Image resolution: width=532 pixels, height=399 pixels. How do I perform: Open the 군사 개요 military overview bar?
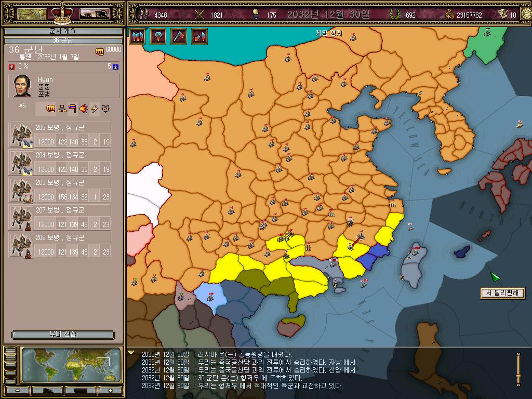coord(63,32)
